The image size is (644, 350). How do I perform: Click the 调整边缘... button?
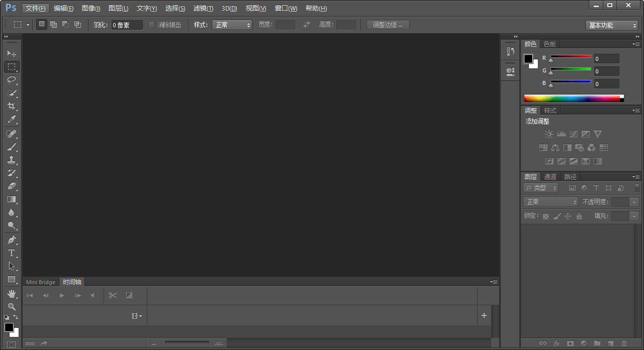click(x=388, y=25)
